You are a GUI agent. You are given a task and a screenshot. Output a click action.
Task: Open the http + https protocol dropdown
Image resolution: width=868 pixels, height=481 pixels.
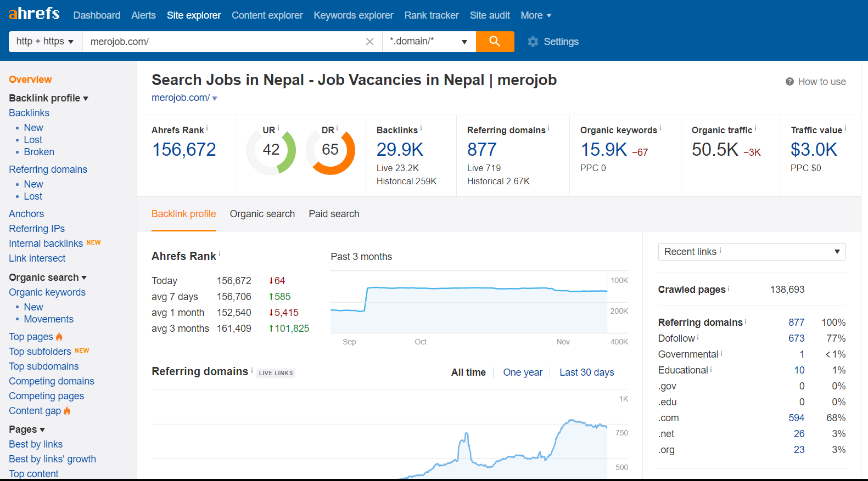point(46,42)
